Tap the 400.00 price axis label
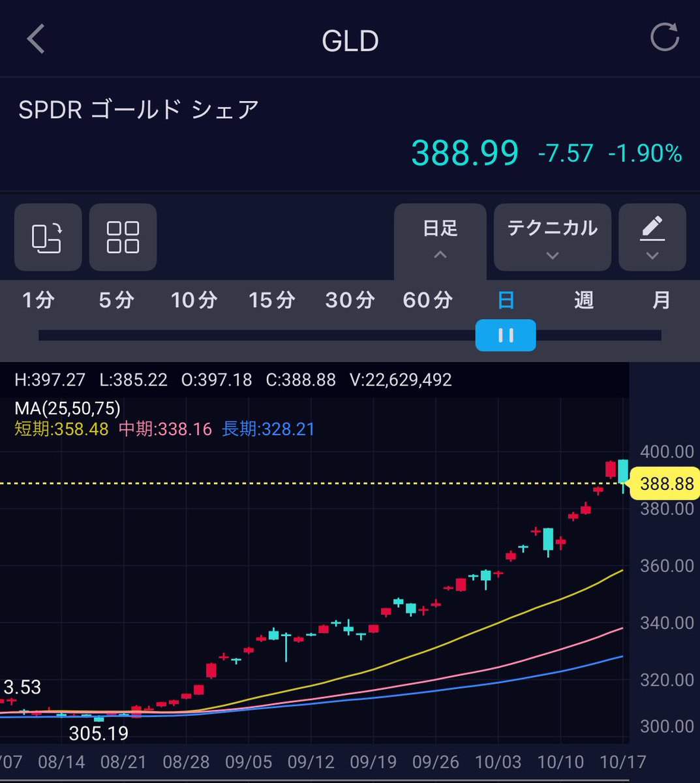The height and width of the screenshot is (783, 700). point(667,452)
